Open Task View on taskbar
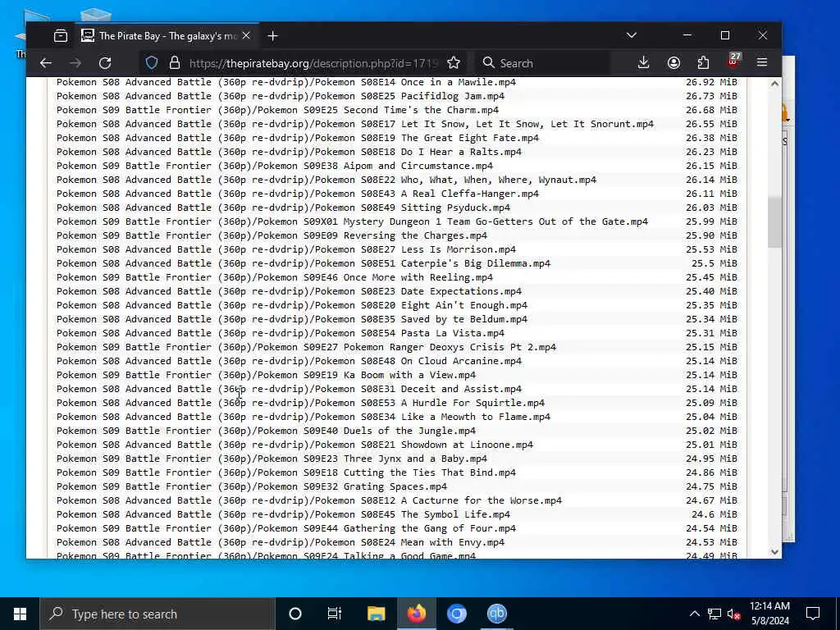Viewport: 840px width, 630px height. click(x=335, y=614)
